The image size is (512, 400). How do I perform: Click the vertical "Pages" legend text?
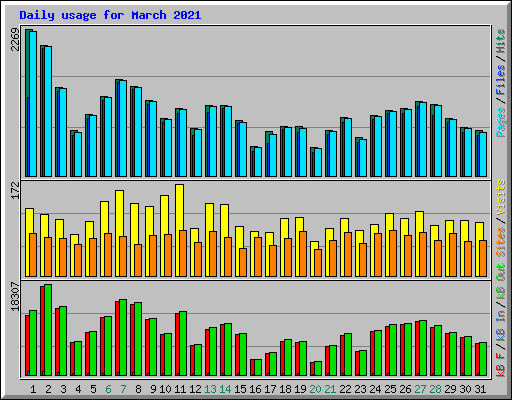click(x=501, y=122)
